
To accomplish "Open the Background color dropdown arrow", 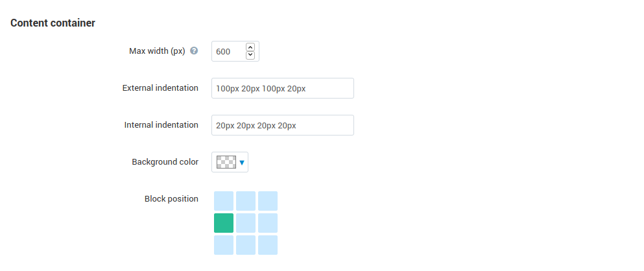I will coord(242,163).
